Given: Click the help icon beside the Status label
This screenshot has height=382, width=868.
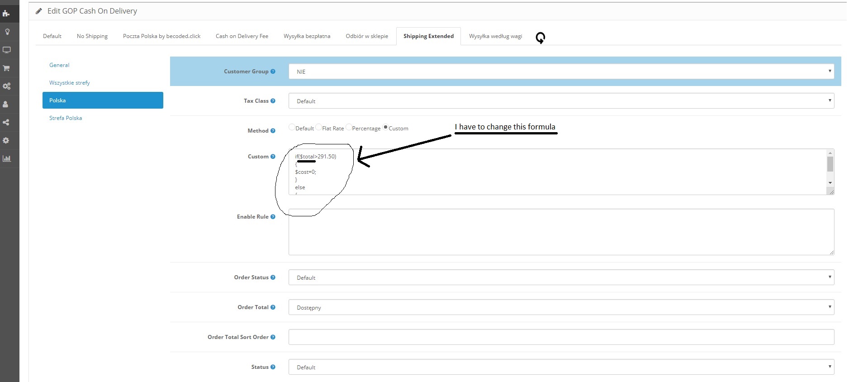Looking at the screenshot, I should [273, 367].
